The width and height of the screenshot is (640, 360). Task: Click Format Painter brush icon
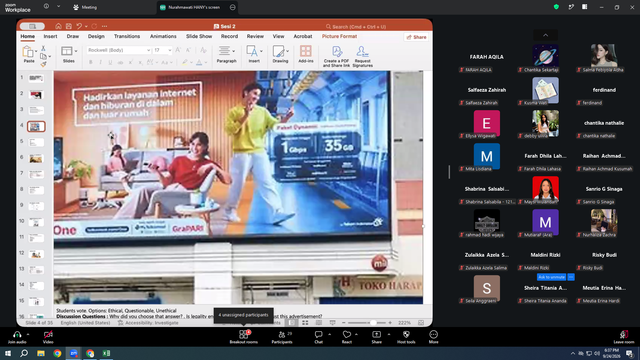click(x=43, y=64)
